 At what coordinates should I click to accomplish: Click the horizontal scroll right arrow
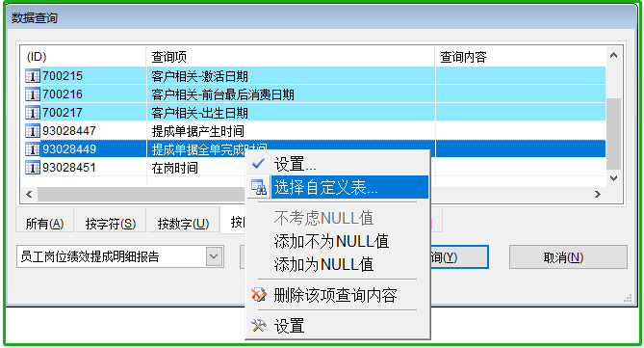(x=598, y=194)
